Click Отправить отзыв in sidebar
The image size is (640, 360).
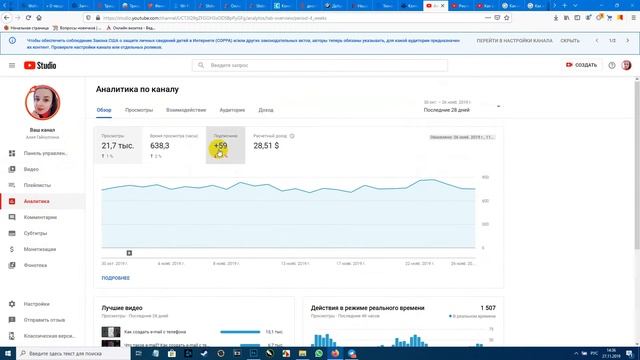pos(42,320)
